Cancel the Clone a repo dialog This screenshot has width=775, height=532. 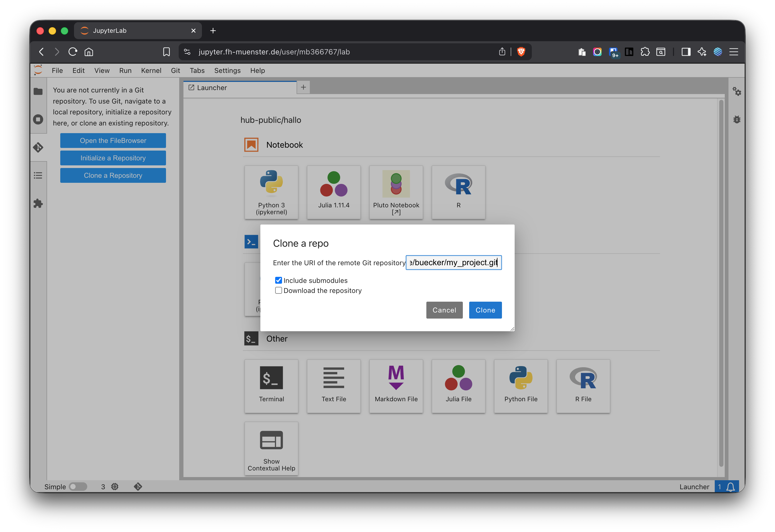click(x=444, y=310)
